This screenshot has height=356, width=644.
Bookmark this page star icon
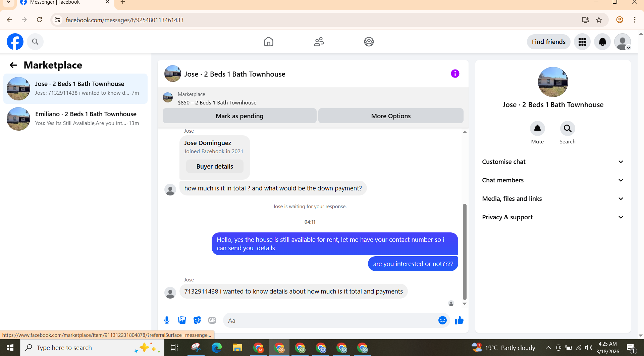point(599,20)
